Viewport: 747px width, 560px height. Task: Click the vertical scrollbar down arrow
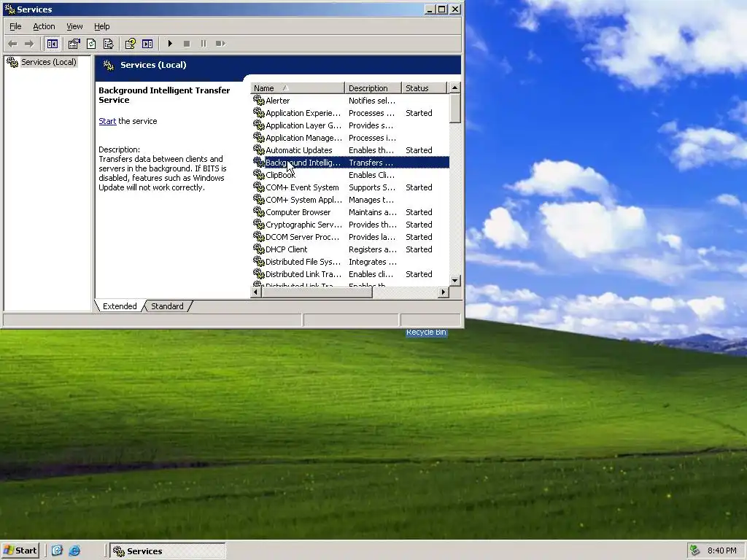tap(455, 281)
